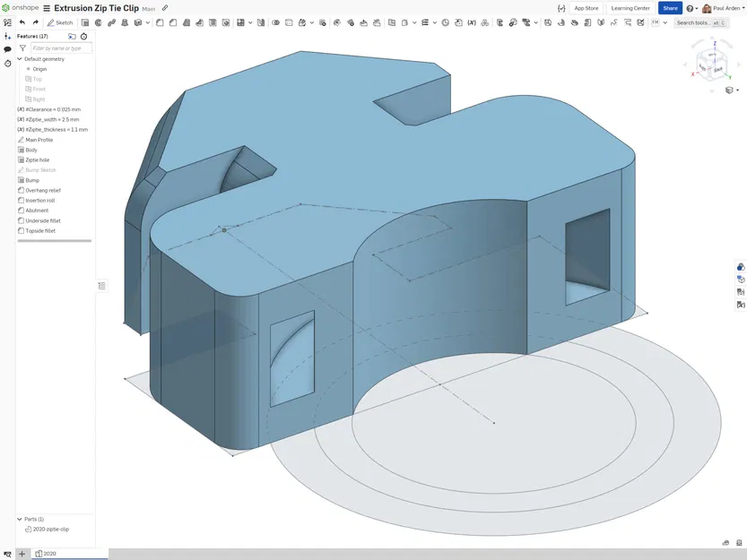This screenshot has height=560, width=747.
Task: Toggle the feature list panel handle
Action: coord(102,286)
